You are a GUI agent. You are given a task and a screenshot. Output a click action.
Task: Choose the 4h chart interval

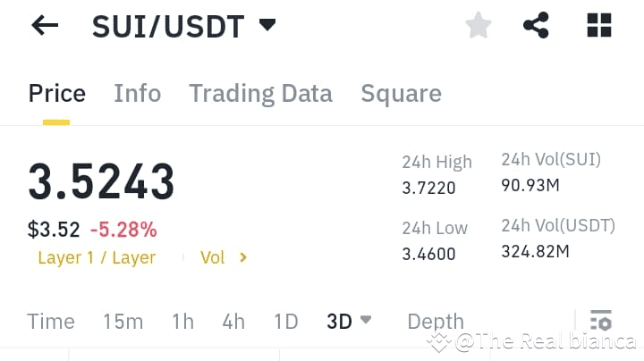pyautogui.click(x=233, y=321)
